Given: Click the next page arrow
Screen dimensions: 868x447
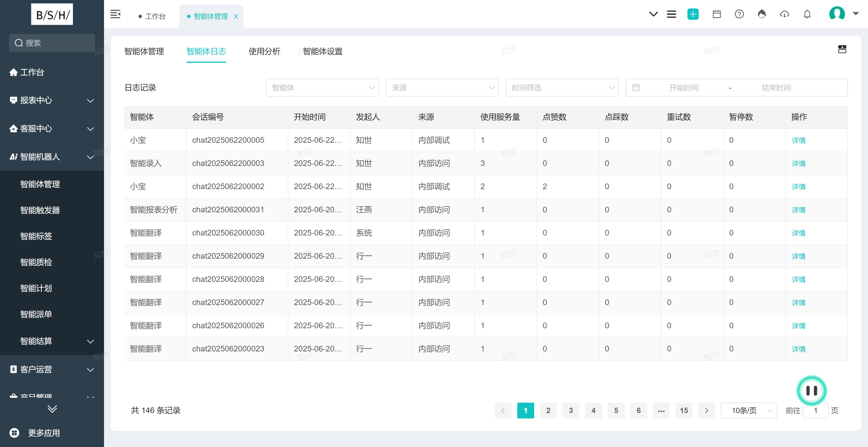Looking at the screenshot, I should coord(706,410).
